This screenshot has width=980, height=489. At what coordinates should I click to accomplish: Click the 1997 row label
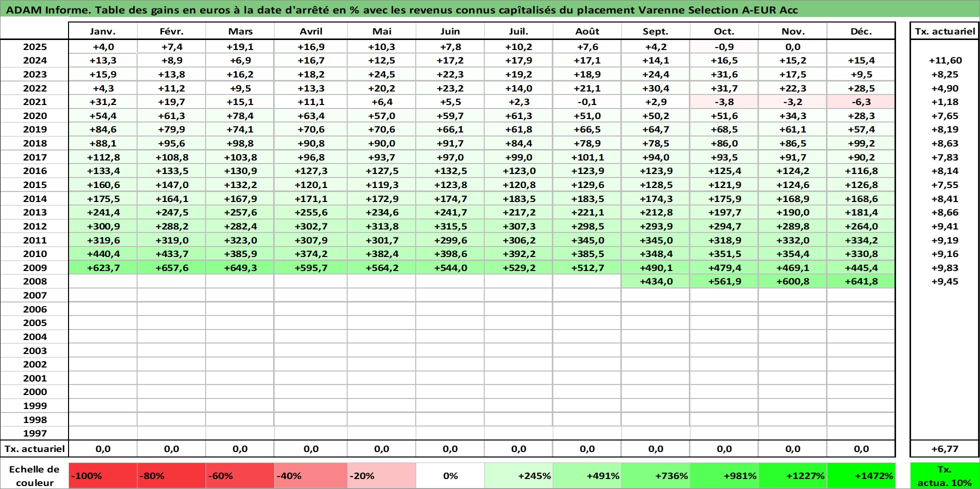(x=35, y=433)
